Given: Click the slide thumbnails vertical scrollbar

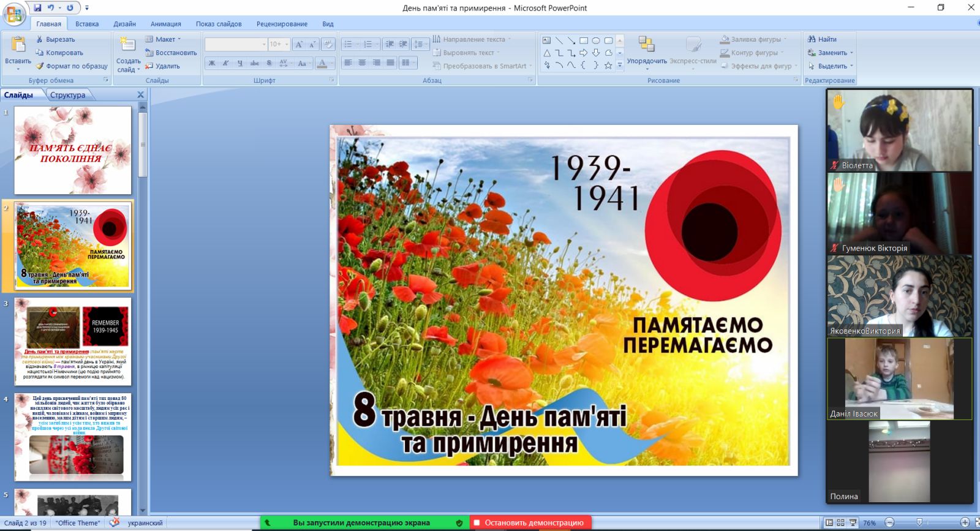Looking at the screenshot, I should coord(143,145).
